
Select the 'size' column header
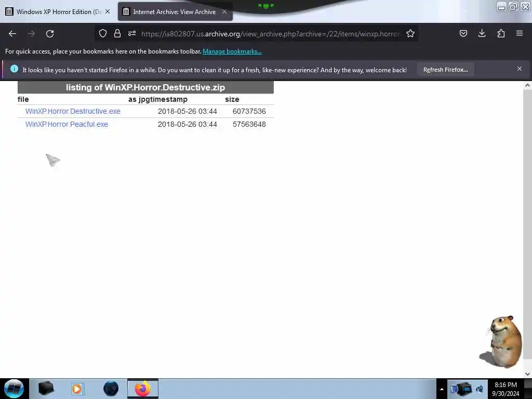[232, 99]
